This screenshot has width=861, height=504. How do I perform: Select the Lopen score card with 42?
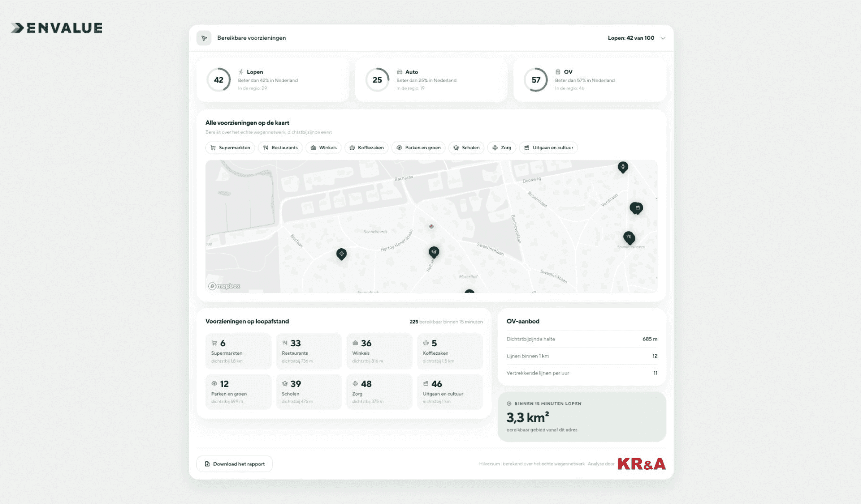pyautogui.click(x=273, y=79)
